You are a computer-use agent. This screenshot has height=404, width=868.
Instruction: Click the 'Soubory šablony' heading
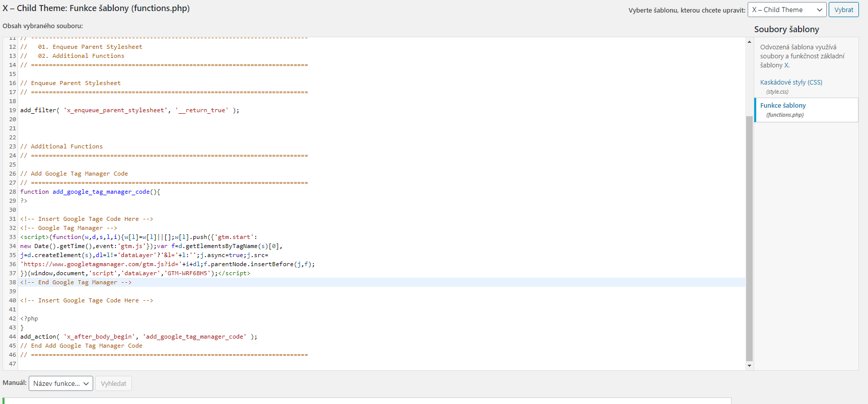click(786, 29)
